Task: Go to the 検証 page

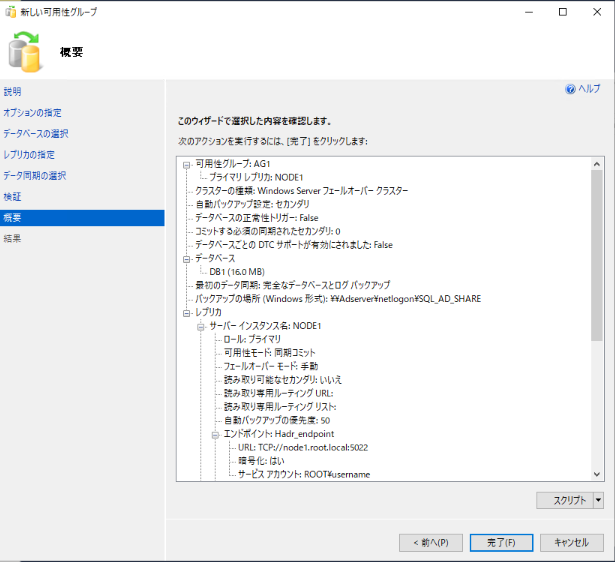Action: click(13, 197)
